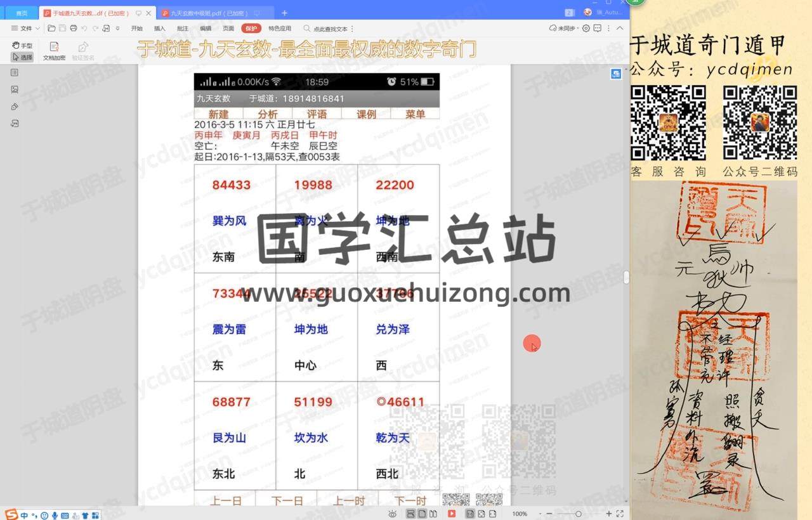Open the 批注 annotation ribbon tab
The height and width of the screenshot is (520, 812).
183,29
